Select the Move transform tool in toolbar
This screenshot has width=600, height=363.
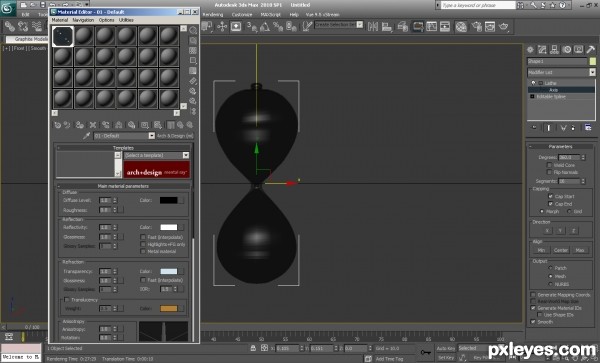click(222, 26)
